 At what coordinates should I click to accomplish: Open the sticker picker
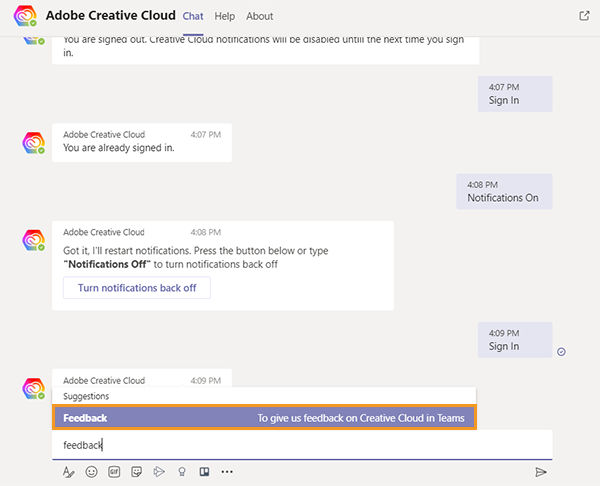136,471
